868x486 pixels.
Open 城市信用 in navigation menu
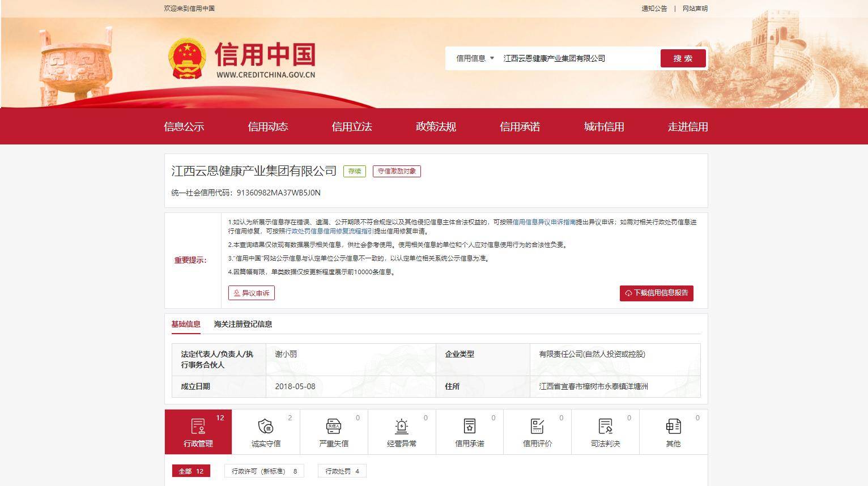click(x=603, y=127)
